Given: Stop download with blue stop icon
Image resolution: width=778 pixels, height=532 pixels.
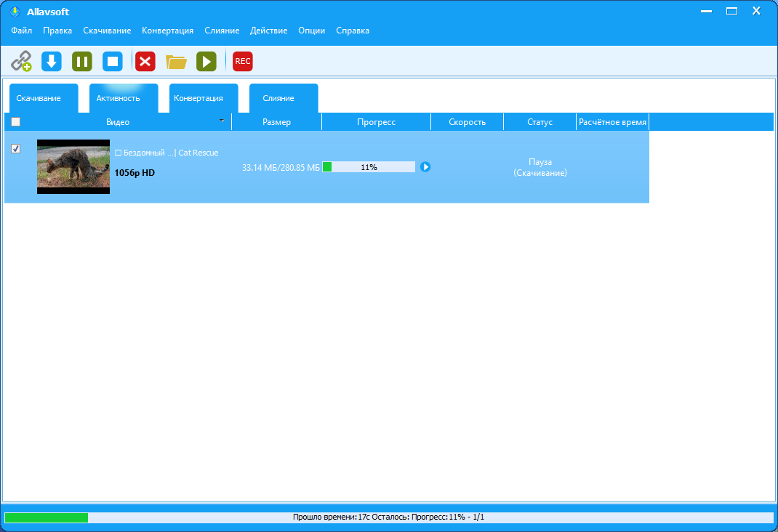Looking at the screenshot, I should 113,62.
